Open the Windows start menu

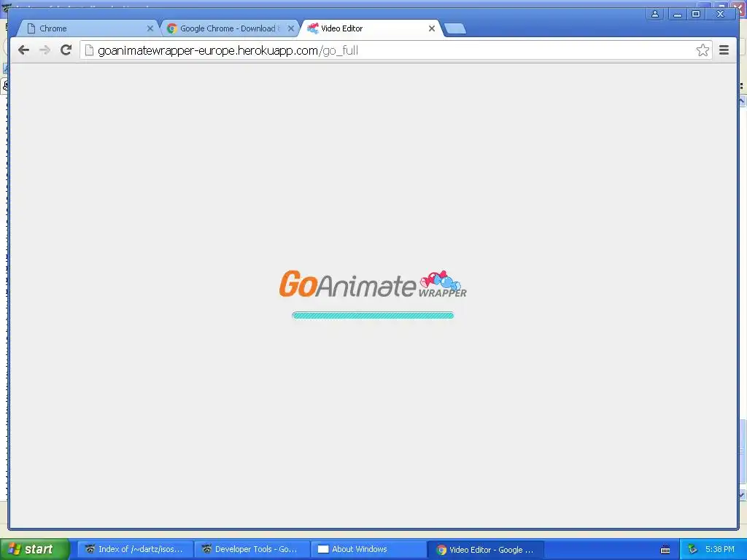click(35, 549)
